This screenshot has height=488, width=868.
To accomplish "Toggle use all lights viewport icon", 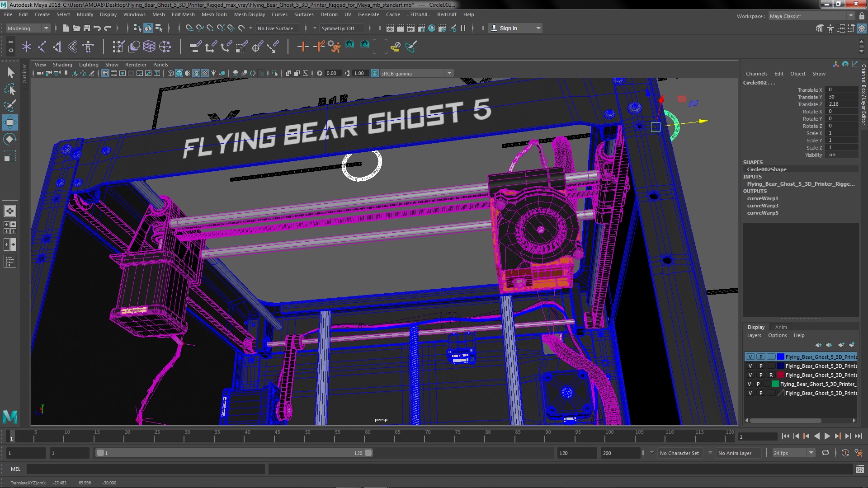I will point(213,73).
